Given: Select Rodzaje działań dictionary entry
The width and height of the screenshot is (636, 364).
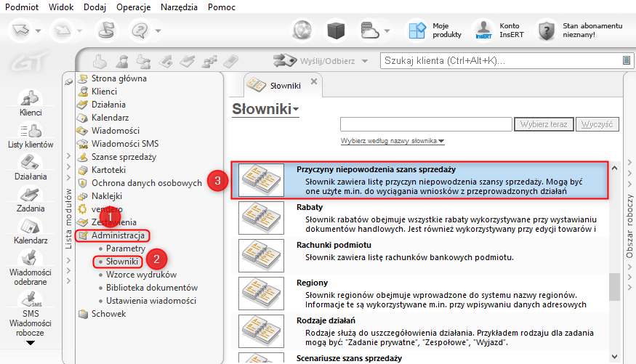Looking at the screenshot, I should (420, 331).
